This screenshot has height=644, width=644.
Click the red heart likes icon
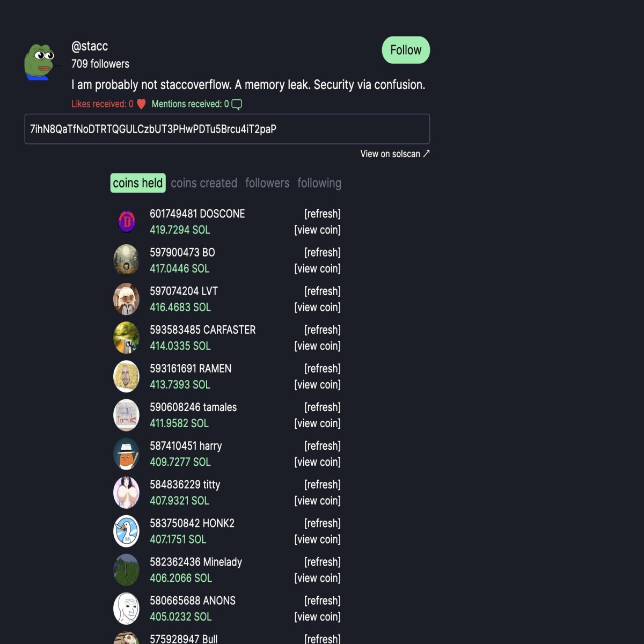pyautogui.click(x=141, y=104)
